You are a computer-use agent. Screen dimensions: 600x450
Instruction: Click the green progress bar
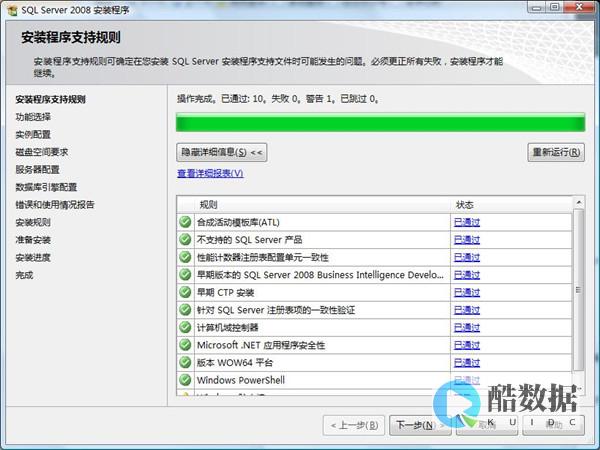(380, 122)
